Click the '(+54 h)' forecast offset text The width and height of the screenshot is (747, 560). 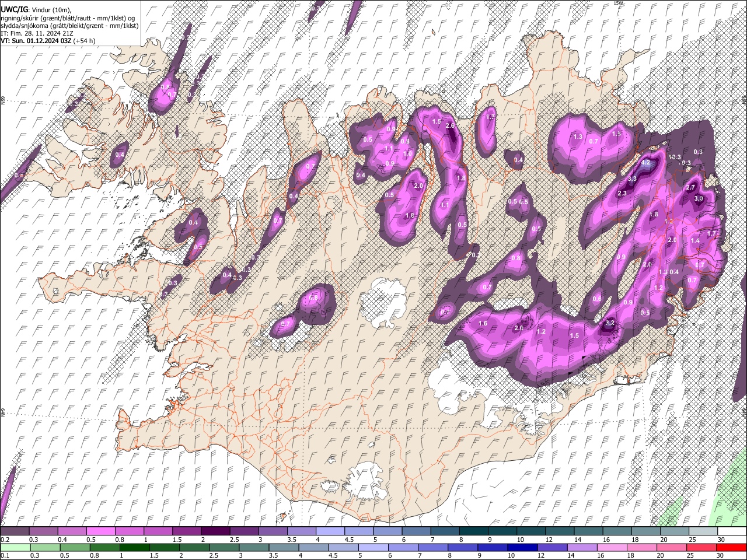tap(85, 41)
